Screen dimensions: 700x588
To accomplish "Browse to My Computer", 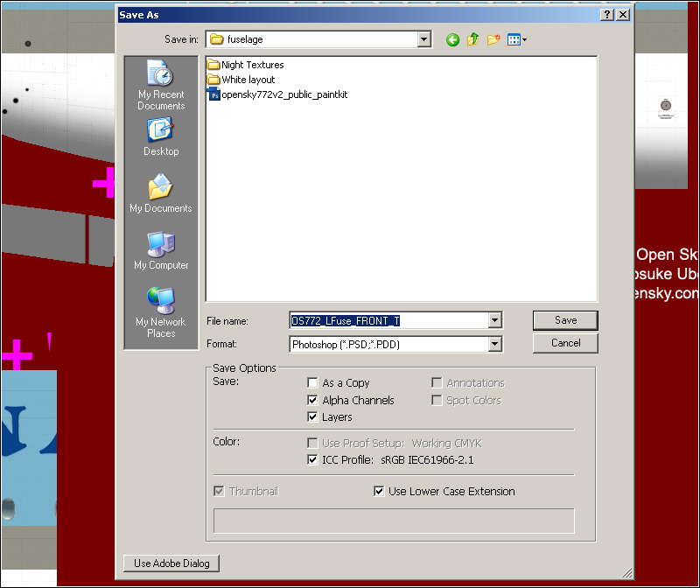I will tap(161, 249).
